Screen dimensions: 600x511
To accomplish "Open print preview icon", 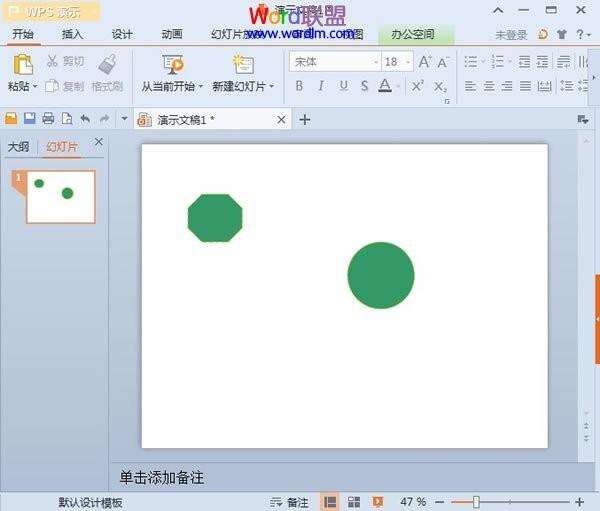I will (x=67, y=119).
